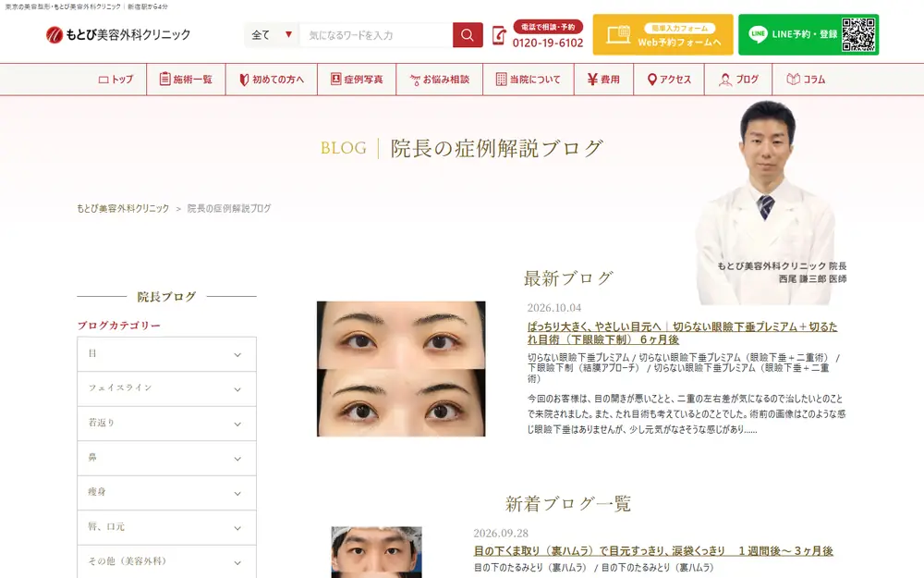924x578 pixels.
Task: Click the QR code in the LINE button
Action: (858, 35)
